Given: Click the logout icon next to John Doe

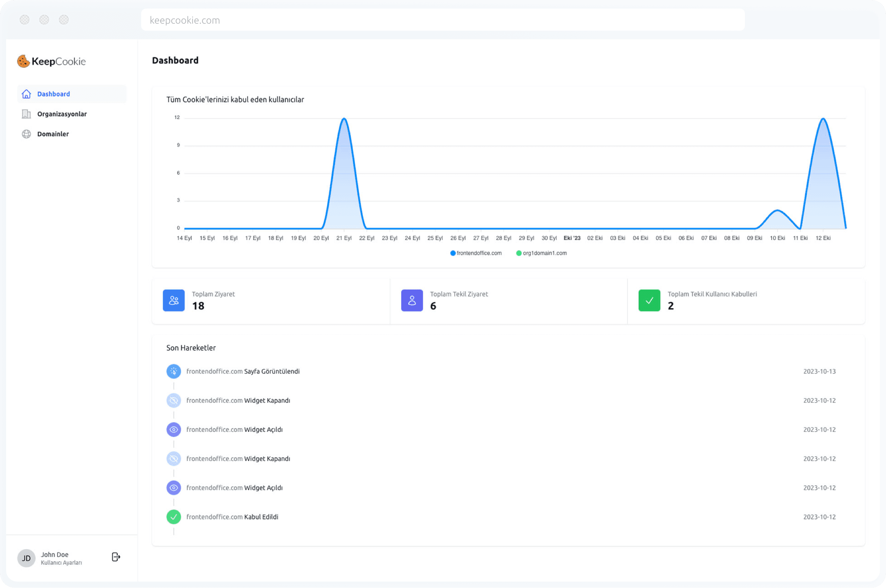Looking at the screenshot, I should (116, 557).
